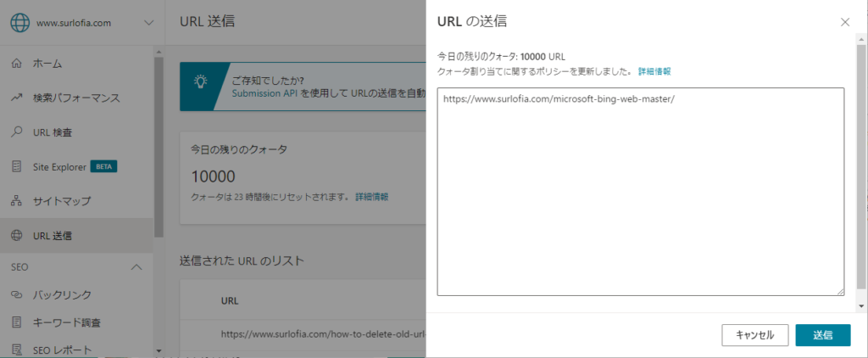868x358 pixels.
Task: Open 詳細情報 link in the URL の送信 panel
Action: pos(654,71)
